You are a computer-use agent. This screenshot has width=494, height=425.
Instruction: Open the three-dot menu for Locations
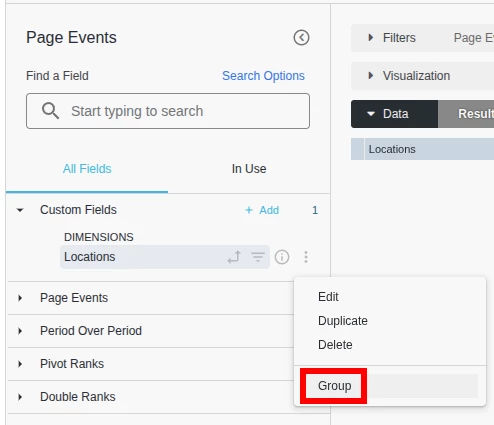tap(306, 257)
